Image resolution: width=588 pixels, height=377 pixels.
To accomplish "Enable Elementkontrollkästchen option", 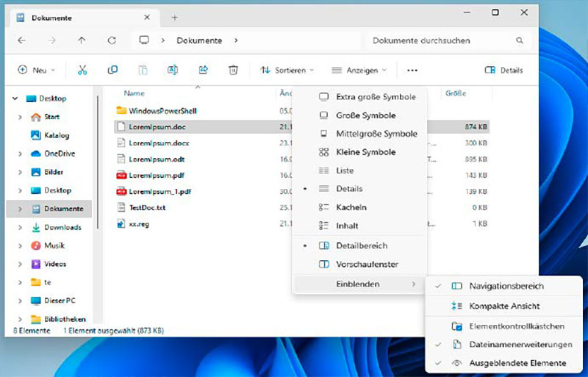I will point(503,326).
